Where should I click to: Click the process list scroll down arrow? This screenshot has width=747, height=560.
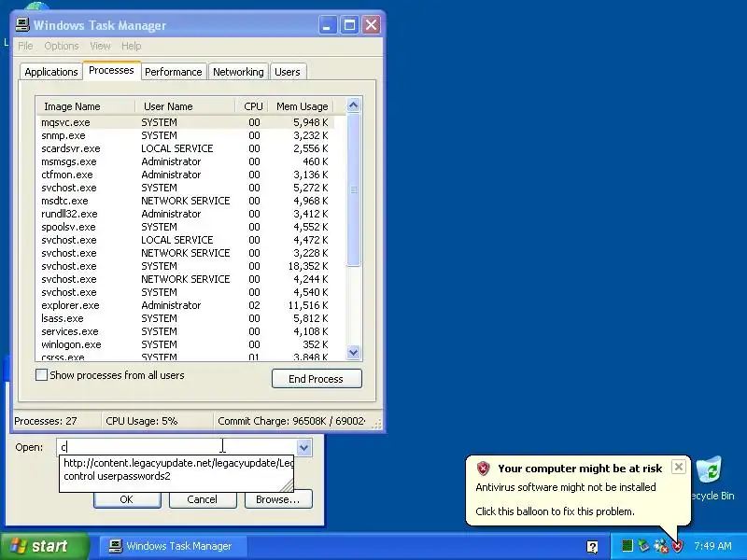pos(353,353)
